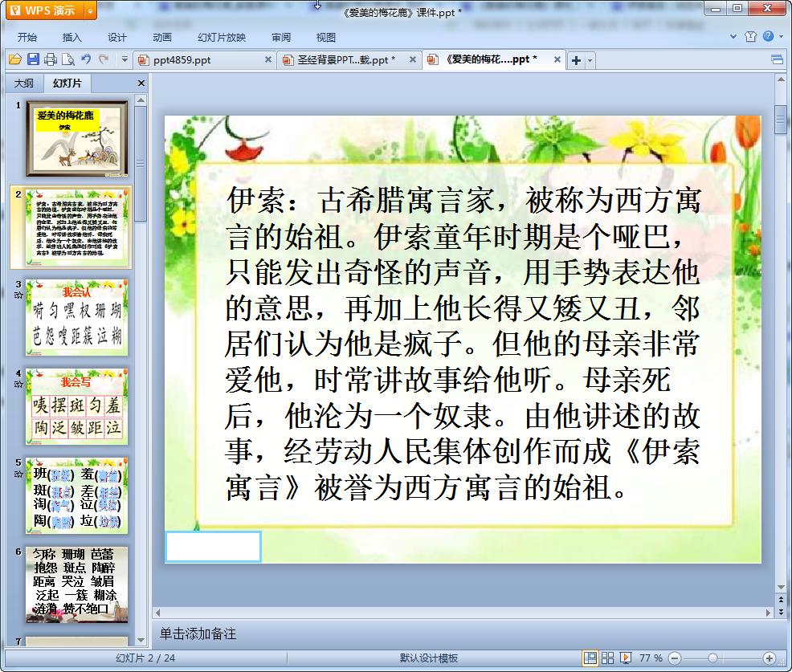792x672 pixels.
Task: Select the empty text box on slide
Action: pos(213,546)
